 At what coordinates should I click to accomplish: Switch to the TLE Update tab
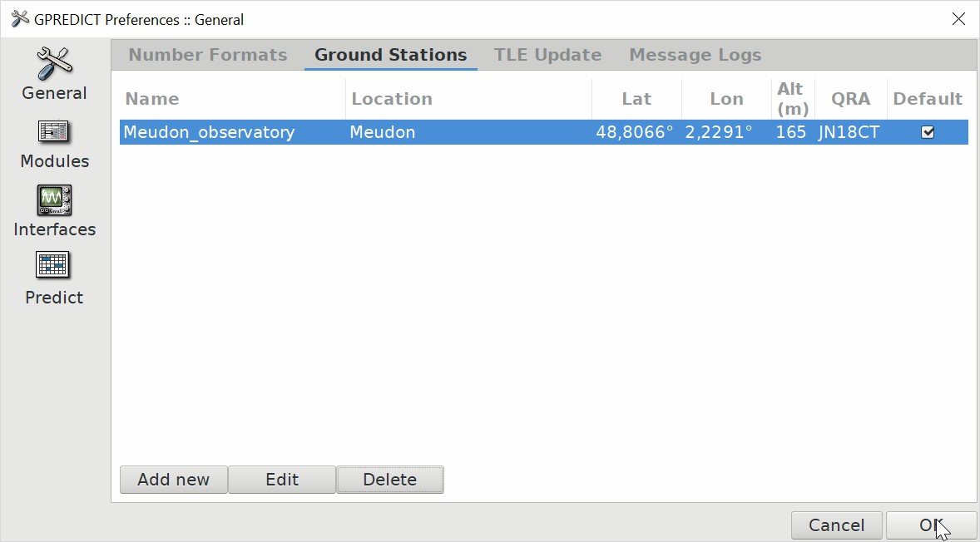click(547, 55)
